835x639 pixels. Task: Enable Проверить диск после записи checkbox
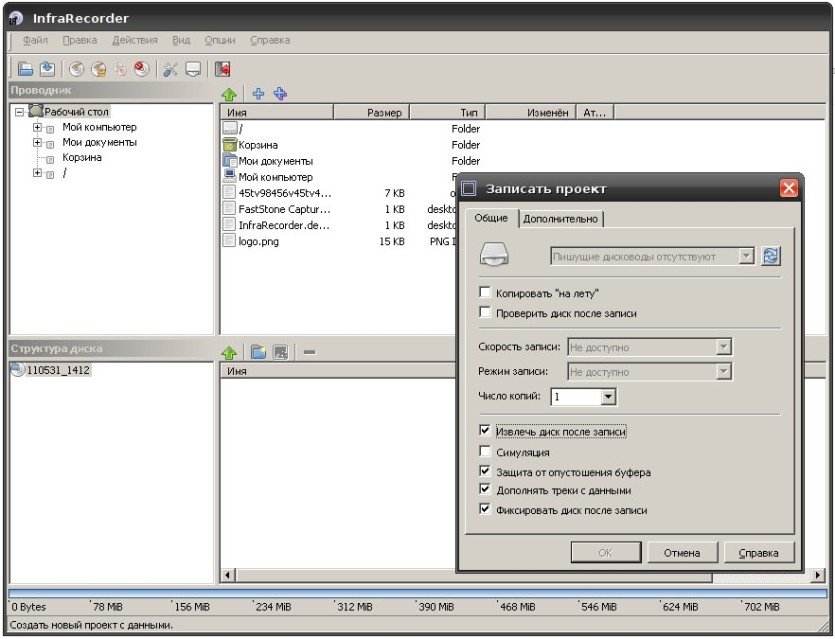(485, 312)
